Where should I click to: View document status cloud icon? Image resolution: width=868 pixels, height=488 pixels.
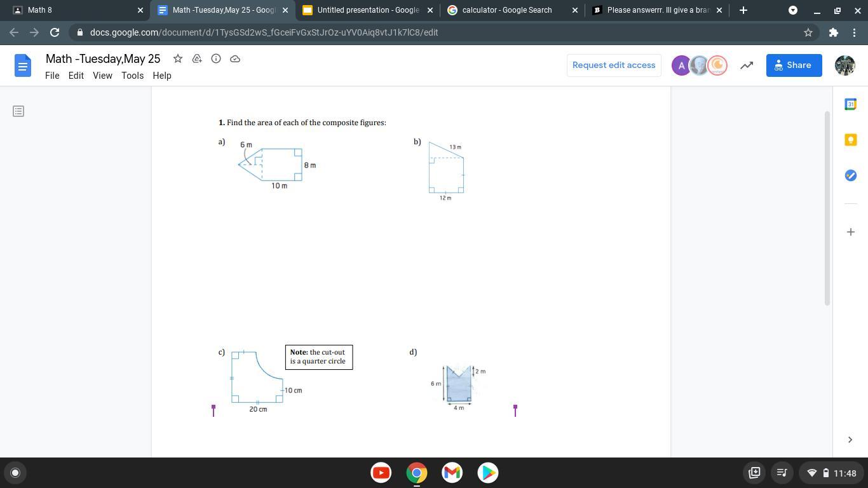coord(235,58)
